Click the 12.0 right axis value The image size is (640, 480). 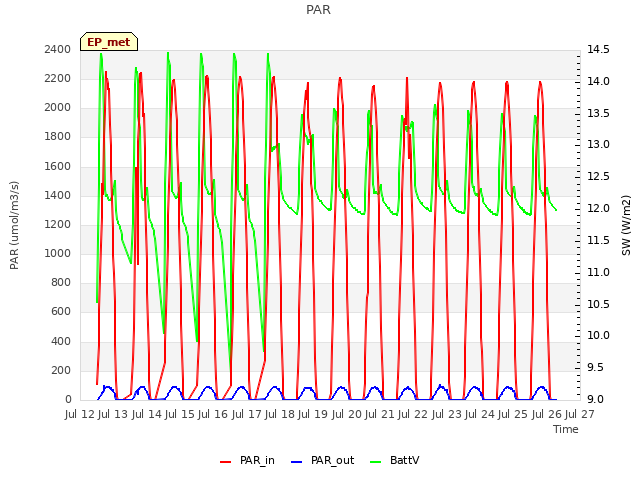coord(598,208)
